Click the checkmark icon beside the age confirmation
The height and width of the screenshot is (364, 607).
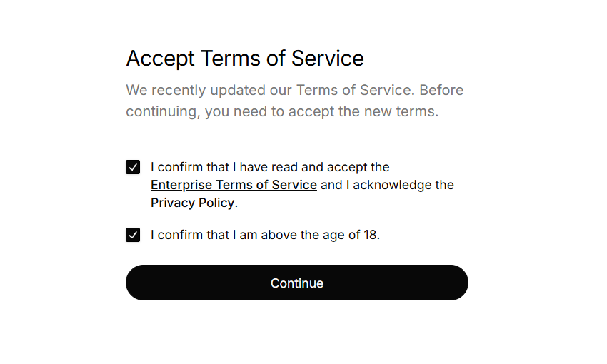click(133, 235)
